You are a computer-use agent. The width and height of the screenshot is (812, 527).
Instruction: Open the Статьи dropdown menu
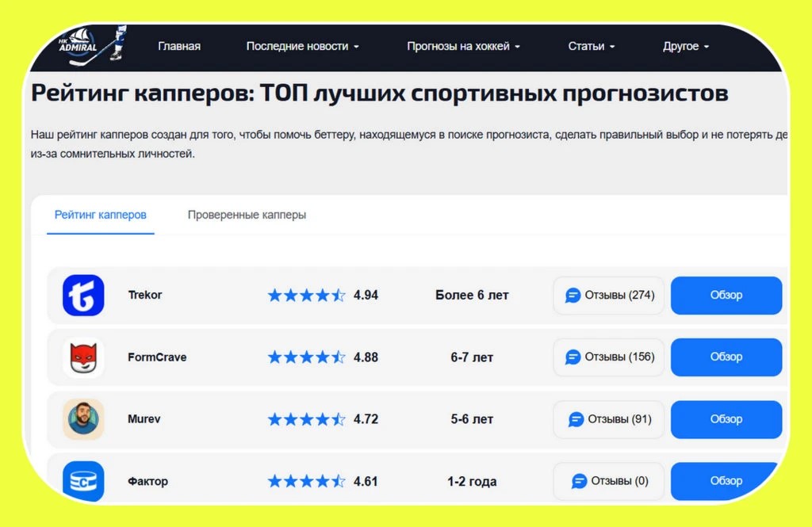click(592, 46)
